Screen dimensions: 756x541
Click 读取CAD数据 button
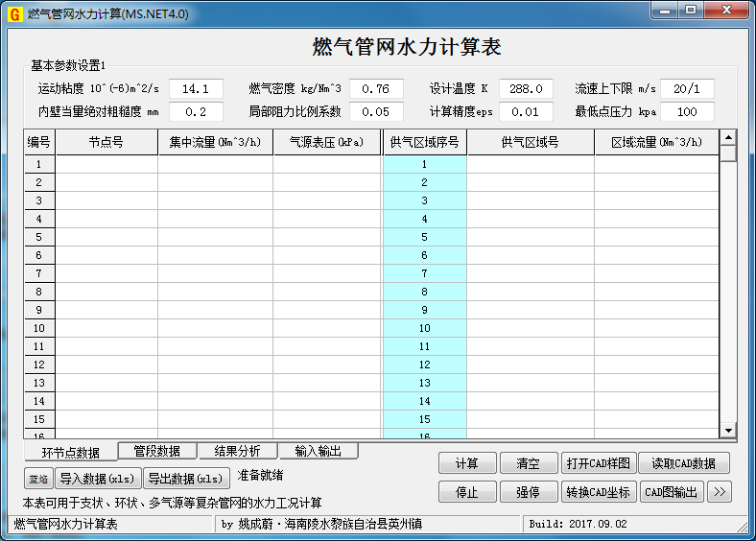[683, 463]
